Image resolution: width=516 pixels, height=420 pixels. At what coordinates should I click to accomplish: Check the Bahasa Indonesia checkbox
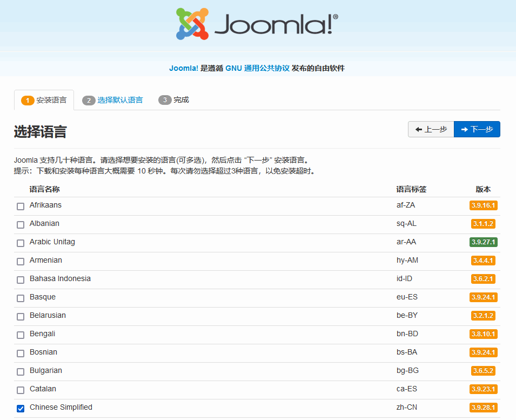21,280
